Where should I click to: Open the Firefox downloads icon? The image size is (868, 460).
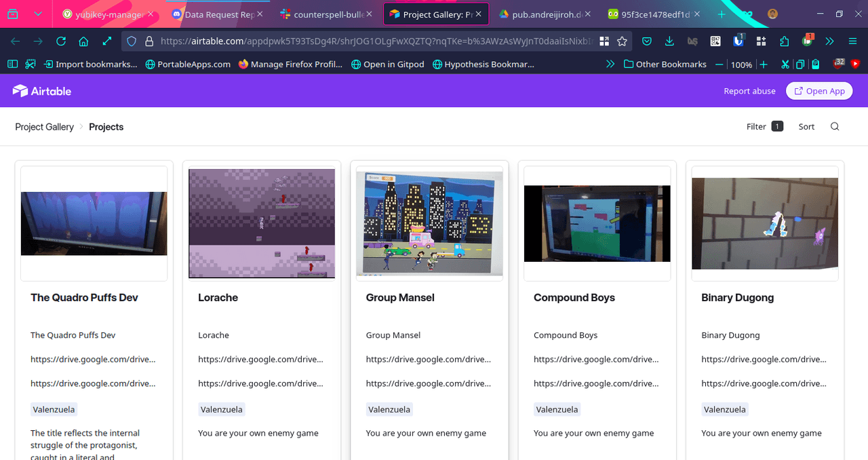tap(669, 41)
